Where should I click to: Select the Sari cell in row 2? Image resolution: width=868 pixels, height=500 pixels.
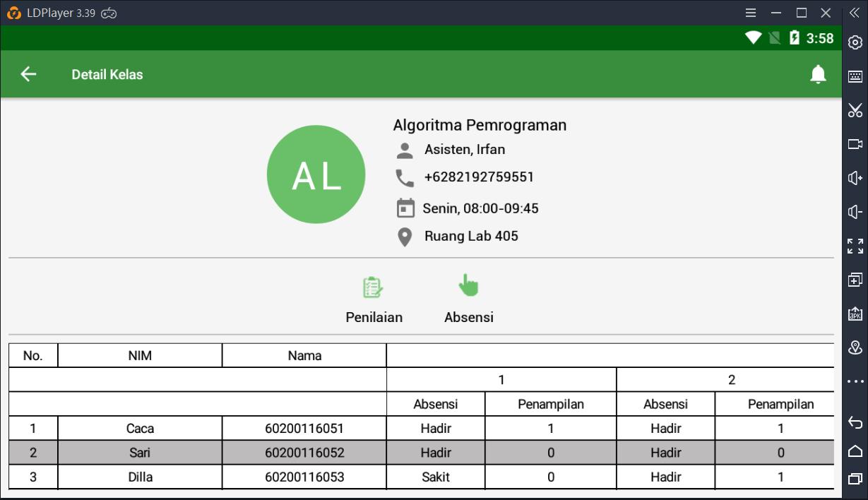coord(140,453)
